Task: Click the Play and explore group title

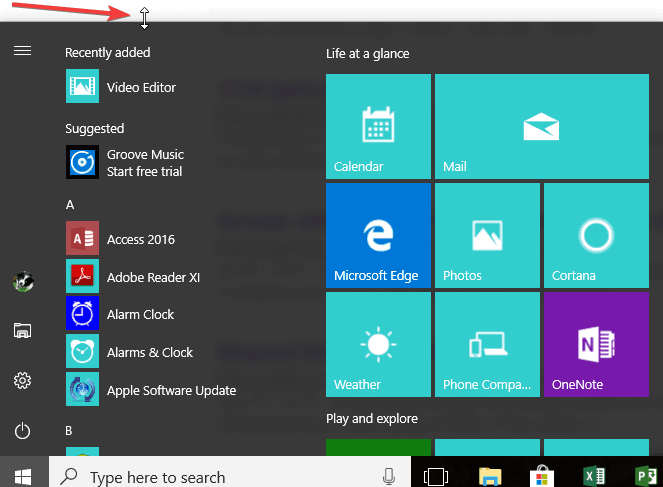Action: tap(372, 419)
